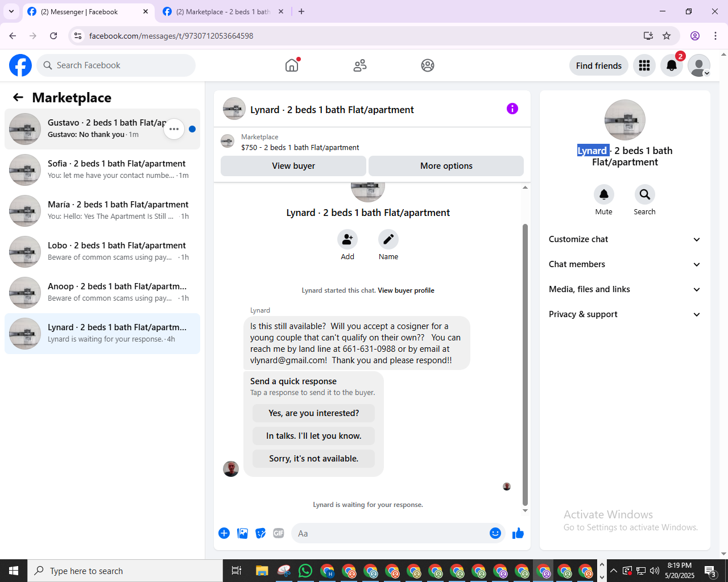728x582 pixels.
Task: Open the Friends icon in top navigation
Action: point(360,65)
